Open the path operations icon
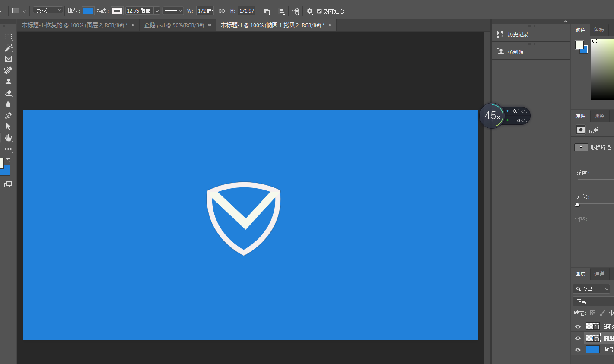Viewport: 614px width, 364px height. [x=267, y=11]
